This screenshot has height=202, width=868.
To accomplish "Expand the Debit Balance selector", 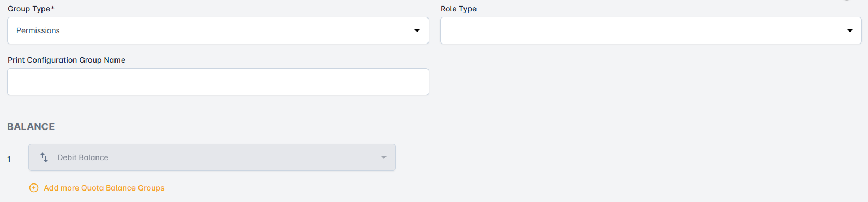I will point(212,157).
